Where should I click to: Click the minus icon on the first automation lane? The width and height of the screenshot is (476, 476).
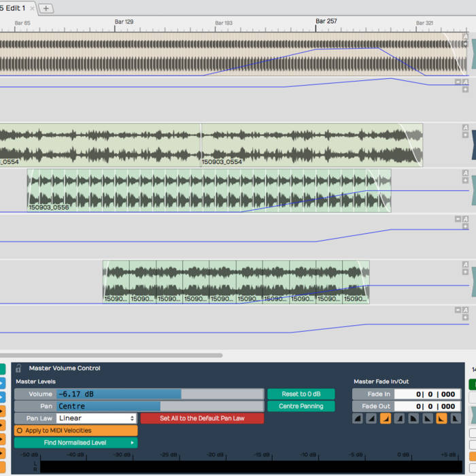(x=458, y=82)
